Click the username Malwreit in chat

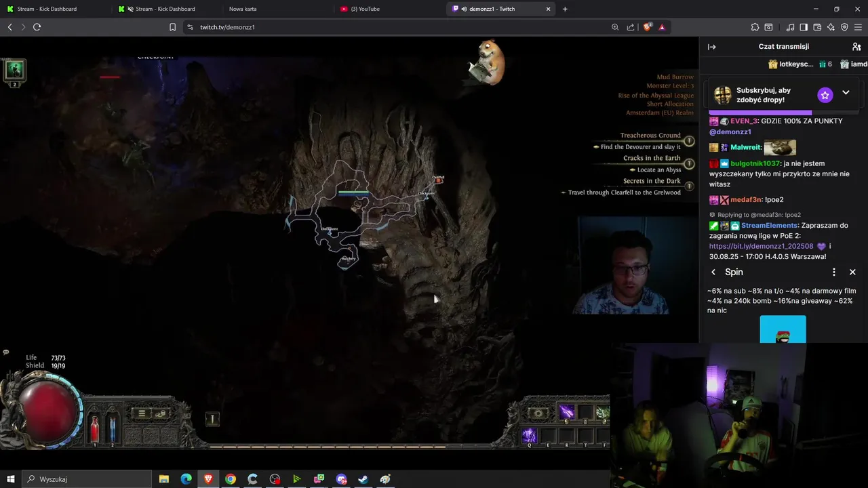[x=745, y=147]
